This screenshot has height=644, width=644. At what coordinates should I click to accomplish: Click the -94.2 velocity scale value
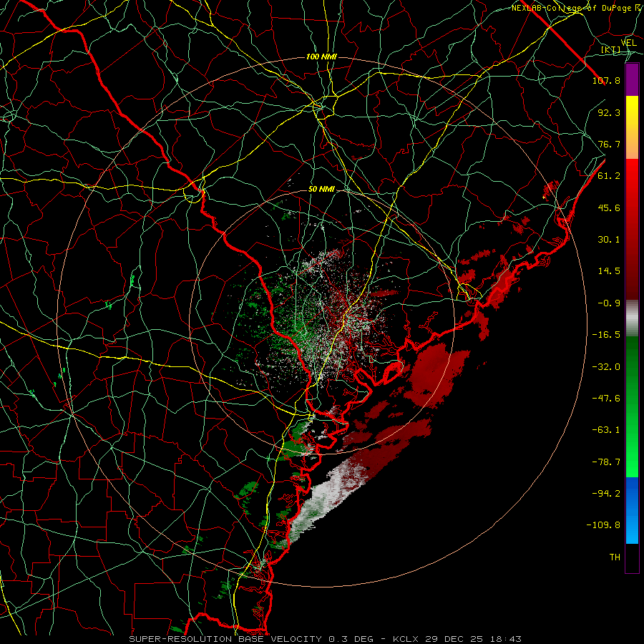pyautogui.click(x=607, y=494)
